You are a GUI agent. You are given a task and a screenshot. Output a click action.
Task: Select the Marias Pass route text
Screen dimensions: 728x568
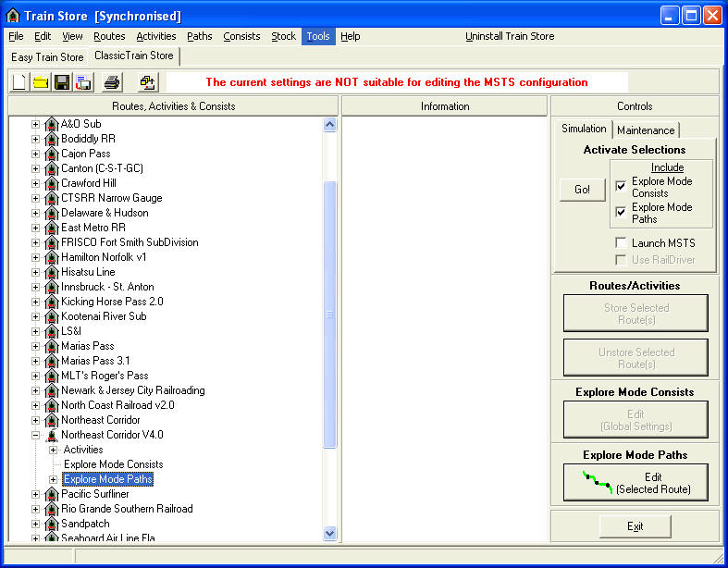(87, 346)
